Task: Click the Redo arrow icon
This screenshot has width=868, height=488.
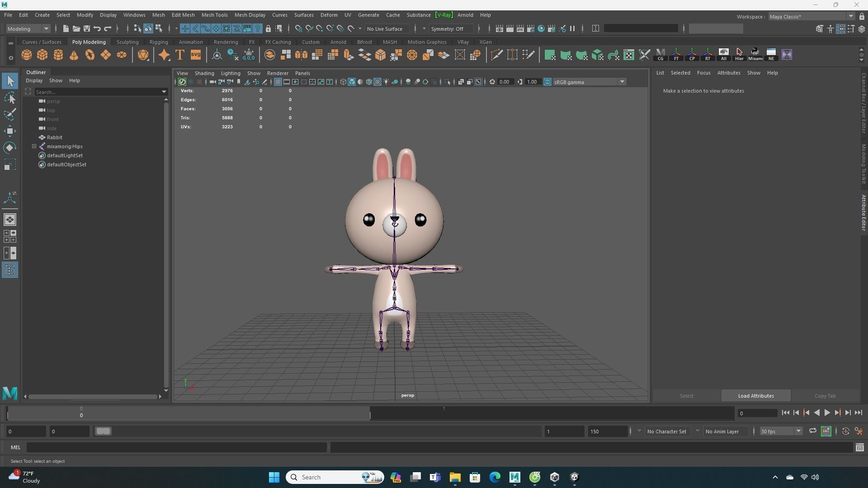Action: tap(108, 28)
